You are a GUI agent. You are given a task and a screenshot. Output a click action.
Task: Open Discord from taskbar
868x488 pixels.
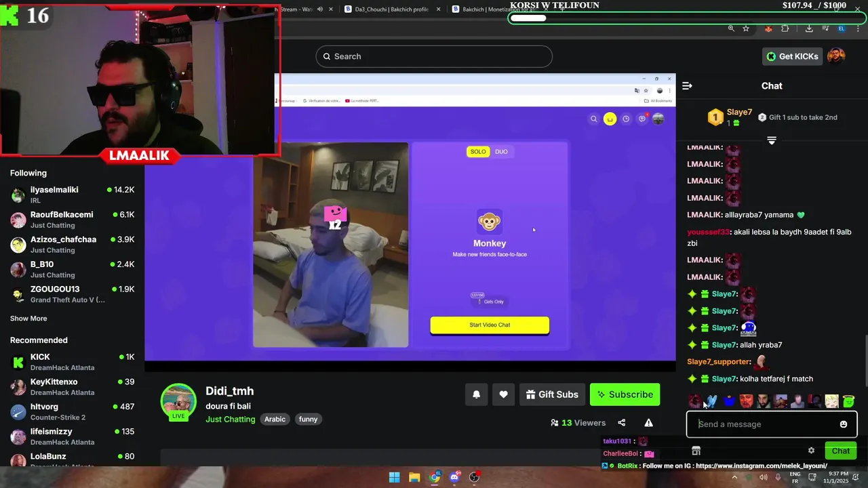click(454, 477)
